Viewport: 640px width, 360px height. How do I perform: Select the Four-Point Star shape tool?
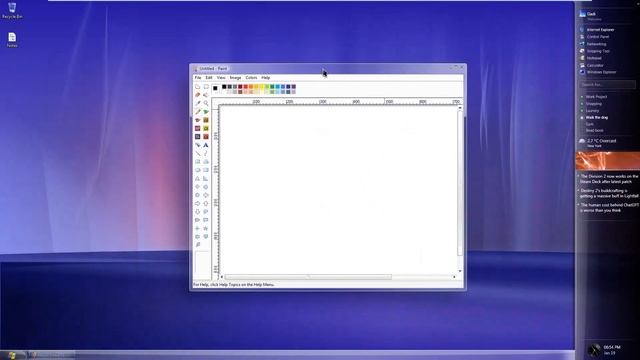tap(198, 229)
